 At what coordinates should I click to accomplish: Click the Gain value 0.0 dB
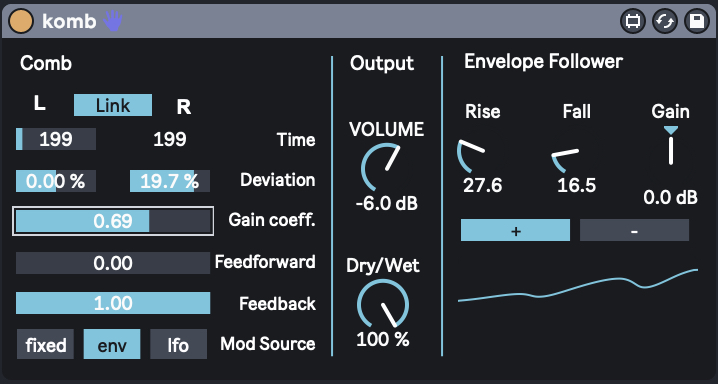tap(670, 198)
